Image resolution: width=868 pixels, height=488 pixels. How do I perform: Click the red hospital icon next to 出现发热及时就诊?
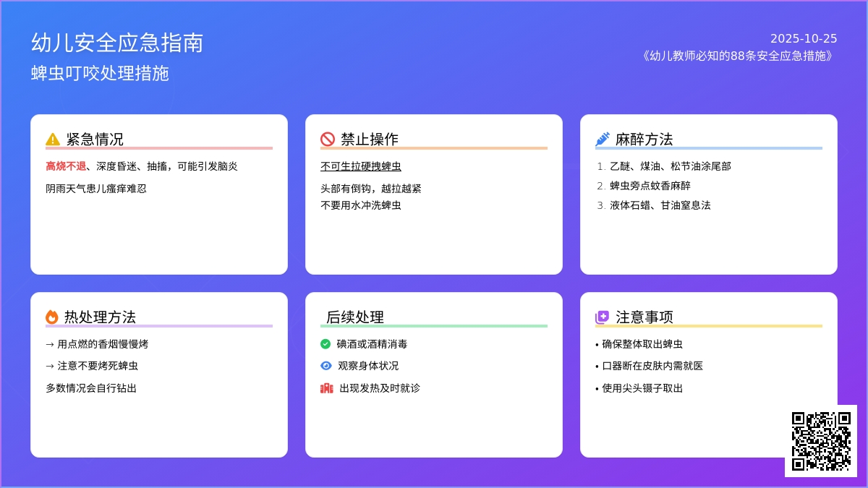pyautogui.click(x=326, y=388)
